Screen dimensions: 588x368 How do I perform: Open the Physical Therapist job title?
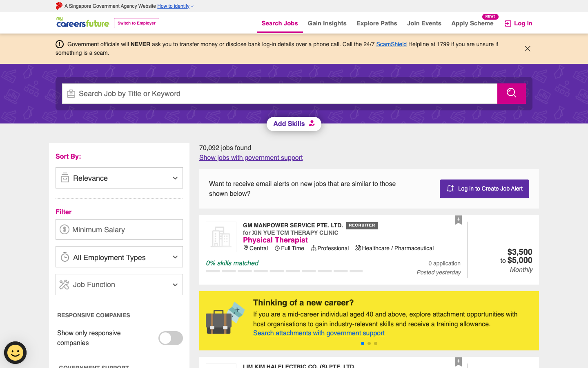click(275, 240)
